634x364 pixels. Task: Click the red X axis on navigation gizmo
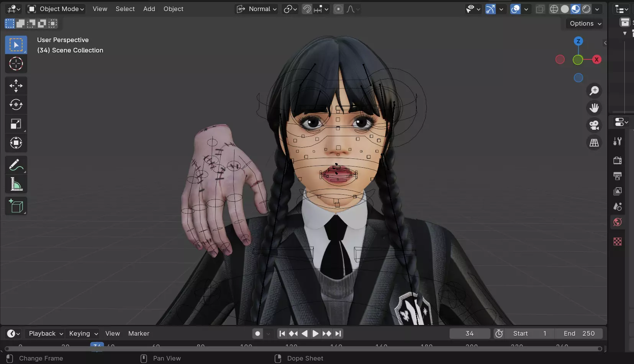[x=596, y=59]
